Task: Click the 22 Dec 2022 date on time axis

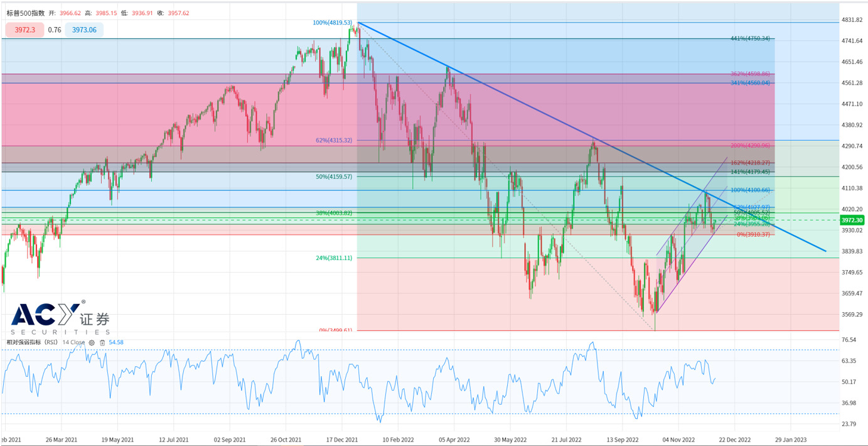Action: (x=734, y=439)
